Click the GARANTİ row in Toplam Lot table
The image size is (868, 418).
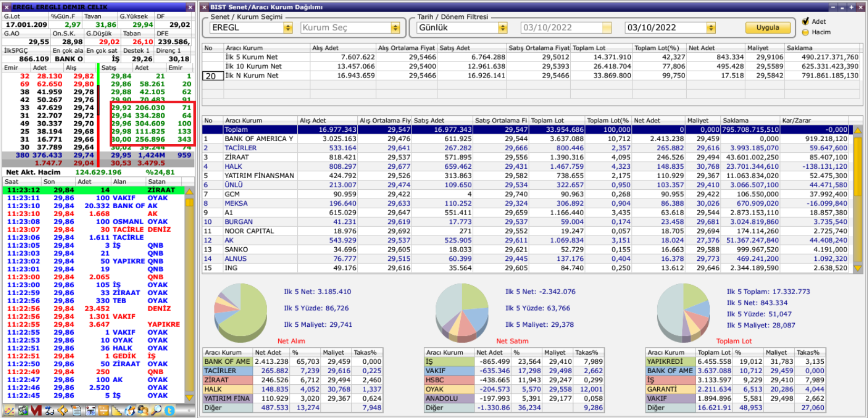735,389
